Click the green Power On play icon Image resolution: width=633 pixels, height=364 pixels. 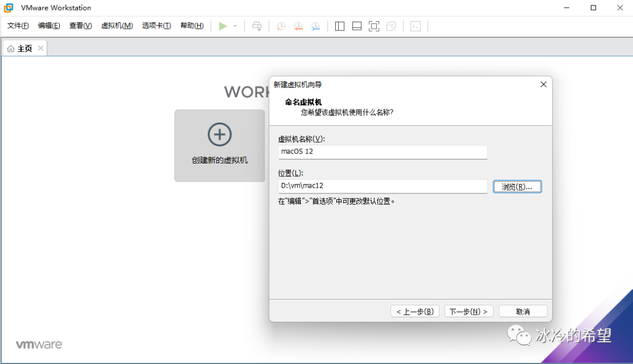223,26
